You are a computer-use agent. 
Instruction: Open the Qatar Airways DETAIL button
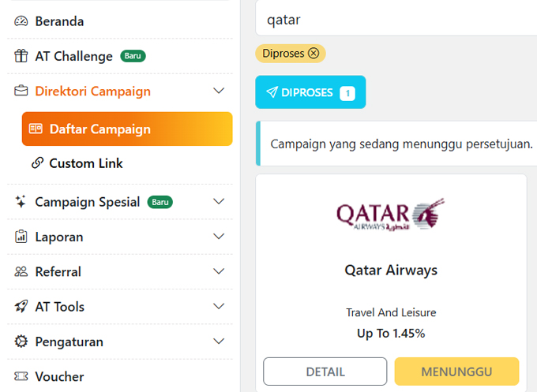325,371
